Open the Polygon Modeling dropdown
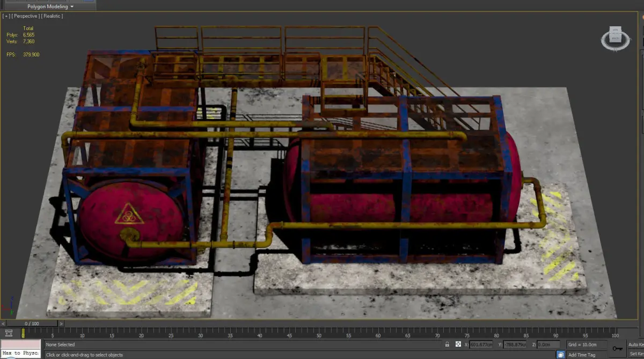The image size is (644, 359). [x=50, y=6]
